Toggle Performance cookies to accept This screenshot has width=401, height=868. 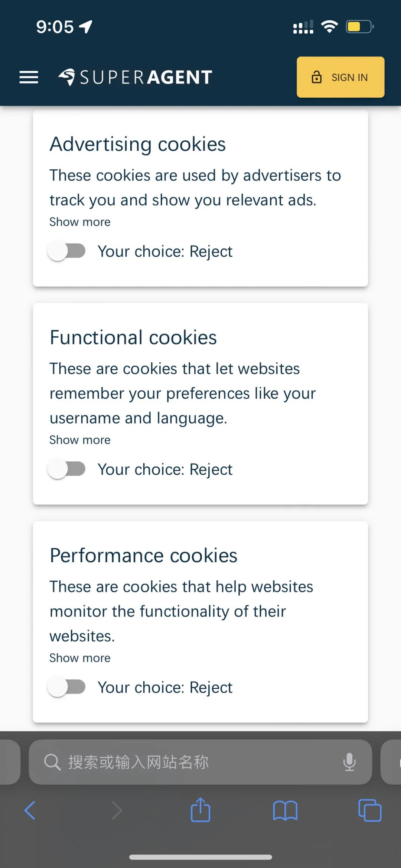[67, 687]
